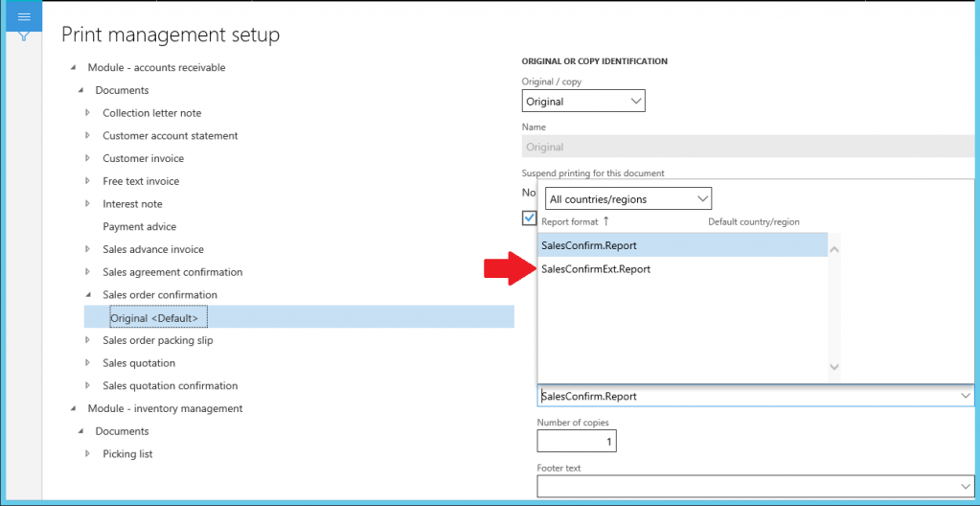980x506 pixels.
Task: Select Sales quotation label
Action: click(139, 363)
